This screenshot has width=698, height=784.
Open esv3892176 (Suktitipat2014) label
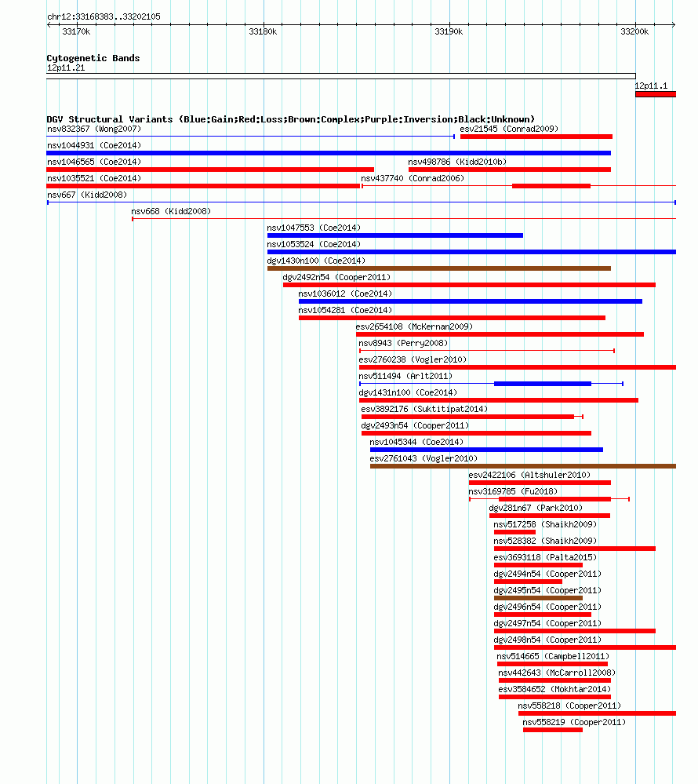tap(424, 410)
